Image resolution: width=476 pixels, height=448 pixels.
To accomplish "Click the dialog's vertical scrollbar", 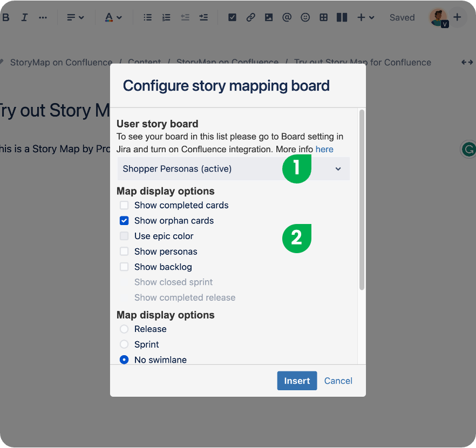I will click(x=362, y=200).
